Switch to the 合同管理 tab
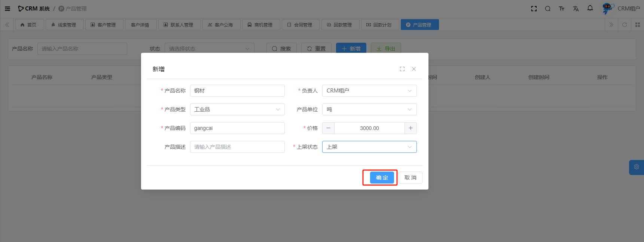This screenshot has width=644, height=242. [x=301, y=25]
